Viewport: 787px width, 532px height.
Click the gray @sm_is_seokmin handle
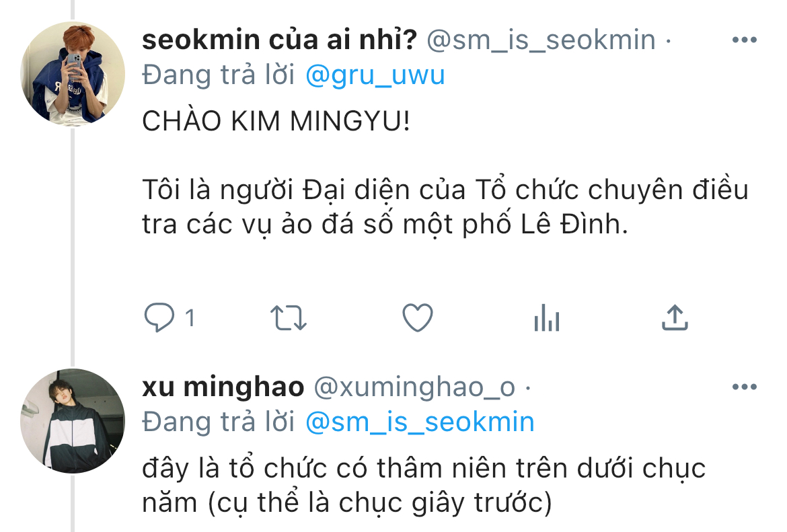[x=541, y=40]
